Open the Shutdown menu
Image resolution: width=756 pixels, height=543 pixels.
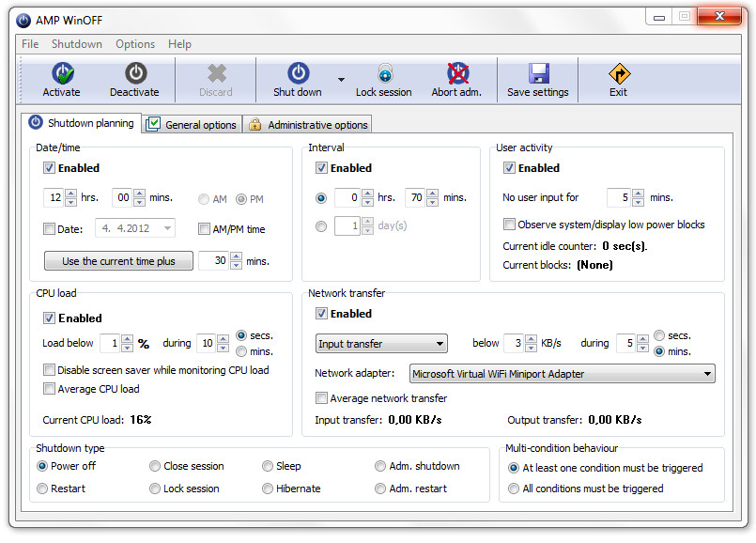(77, 44)
